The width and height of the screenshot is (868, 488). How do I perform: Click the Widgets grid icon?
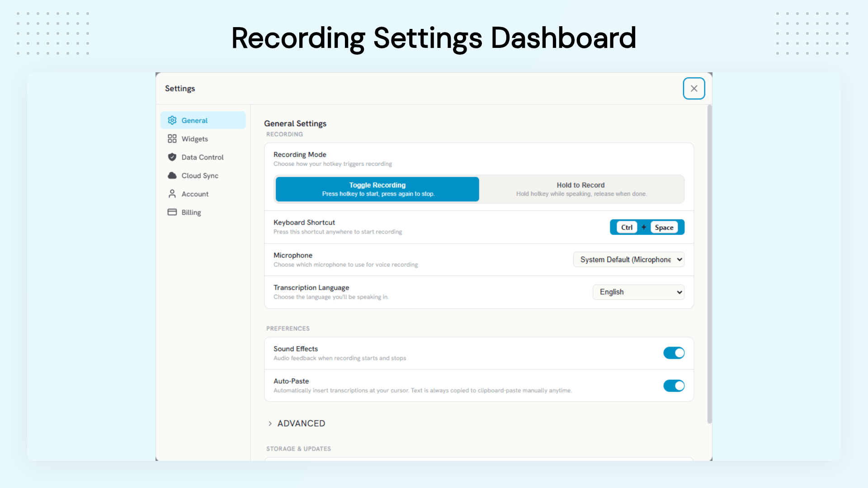pos(172,139)
